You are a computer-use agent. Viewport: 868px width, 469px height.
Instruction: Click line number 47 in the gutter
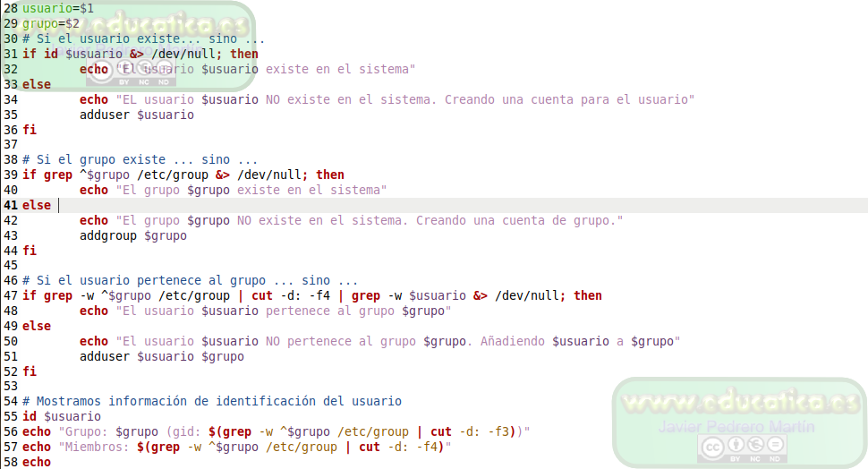point(11,295)
